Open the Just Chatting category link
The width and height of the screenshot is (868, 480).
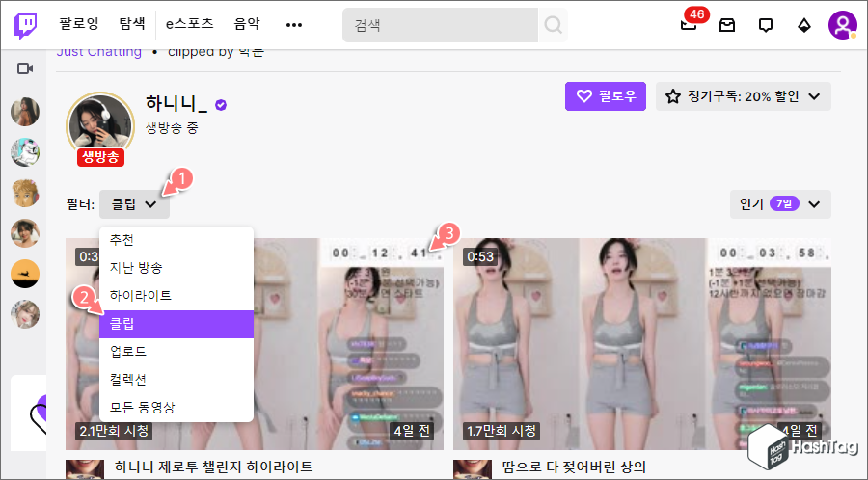pyautogui.click(x=99, y=53)
